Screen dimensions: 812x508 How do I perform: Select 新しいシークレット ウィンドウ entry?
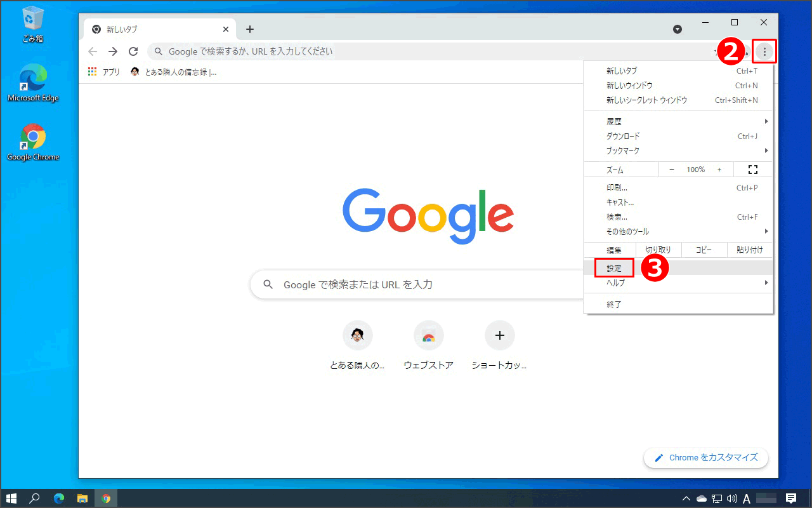(x=678, y=100)
